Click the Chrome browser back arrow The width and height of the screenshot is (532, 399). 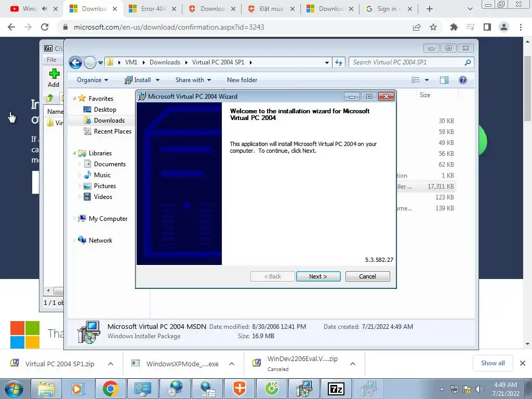11,27
